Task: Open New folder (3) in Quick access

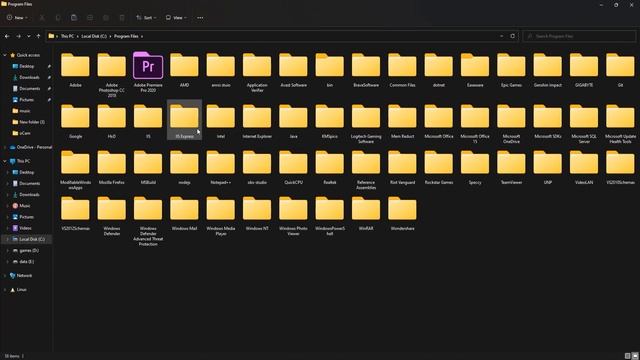Action: point(32,122)
